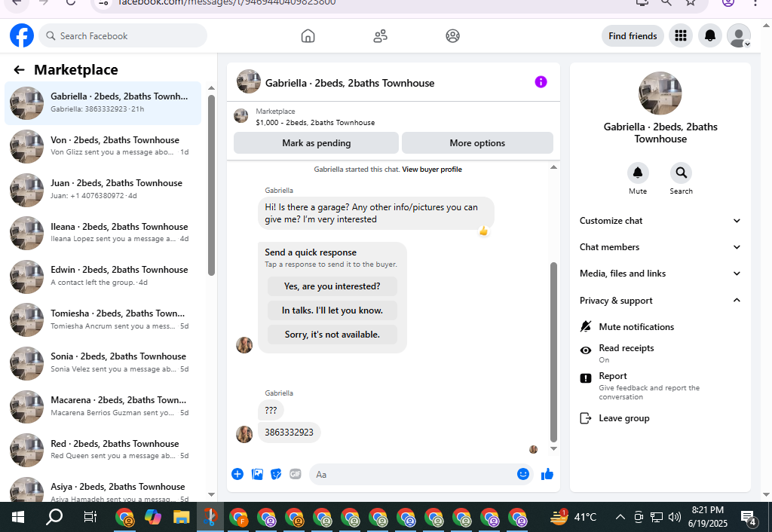The height and width of the screenshot is (532, 772).
Task: Open Gabriella conversation in the list
Action: click(x=103, y=102)
